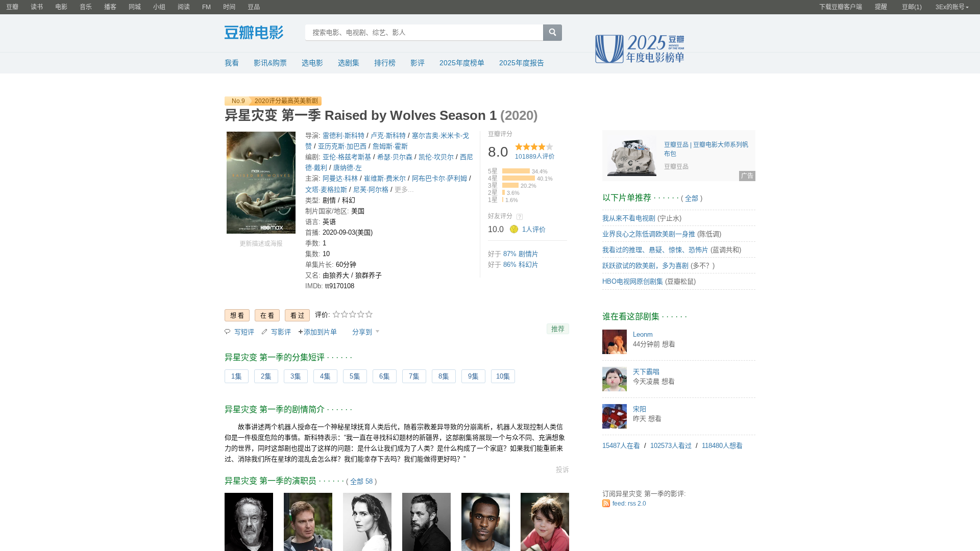Open 选电影 in the navigation

click(312, 63)
